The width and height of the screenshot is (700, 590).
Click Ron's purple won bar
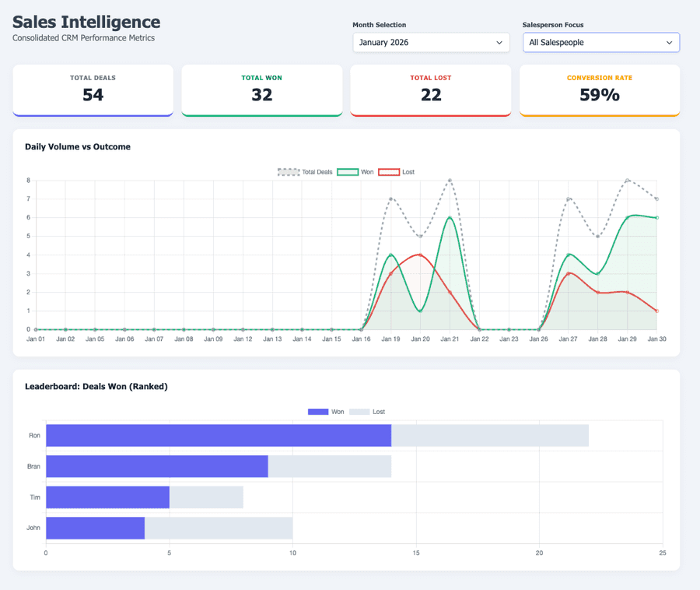pos(218,435)
